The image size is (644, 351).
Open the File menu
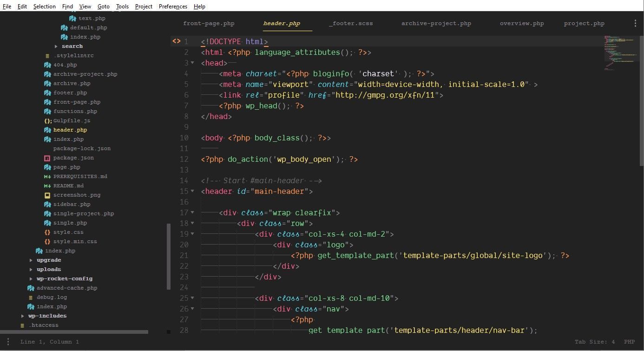(x=7, y=7)
